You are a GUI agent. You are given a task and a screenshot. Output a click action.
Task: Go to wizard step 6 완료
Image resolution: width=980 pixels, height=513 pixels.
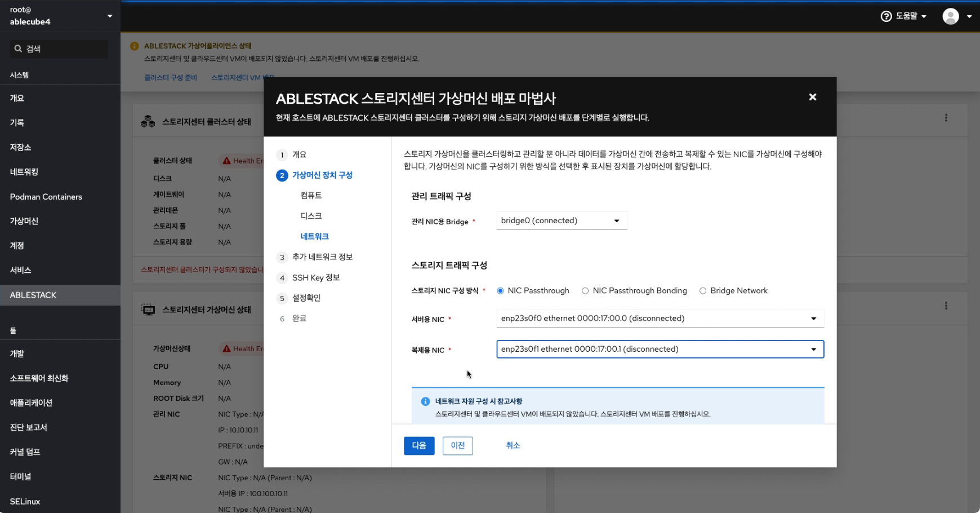coord(292,319)
